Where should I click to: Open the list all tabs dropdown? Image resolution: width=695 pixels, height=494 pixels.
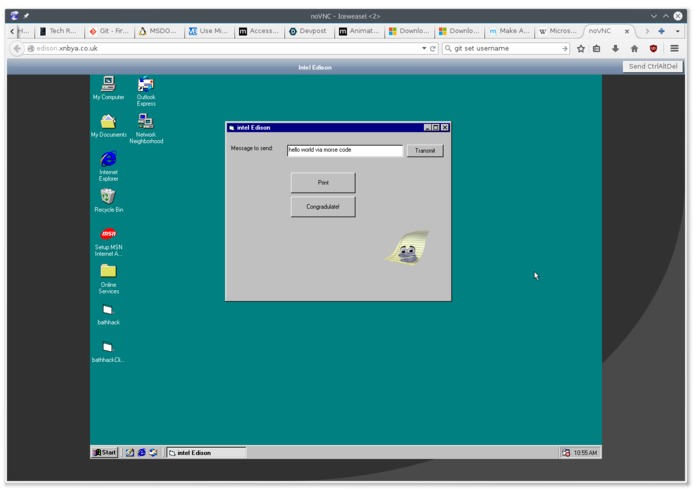coord(677,31)
